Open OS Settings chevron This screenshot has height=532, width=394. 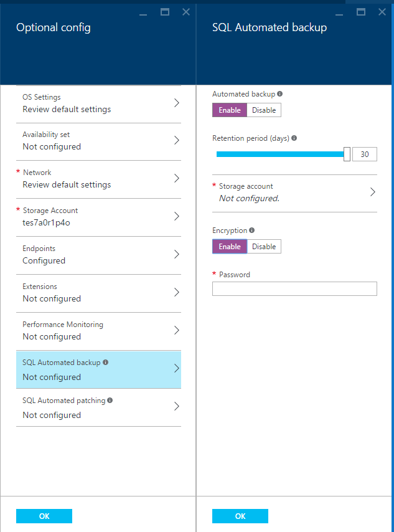point(177,103)
